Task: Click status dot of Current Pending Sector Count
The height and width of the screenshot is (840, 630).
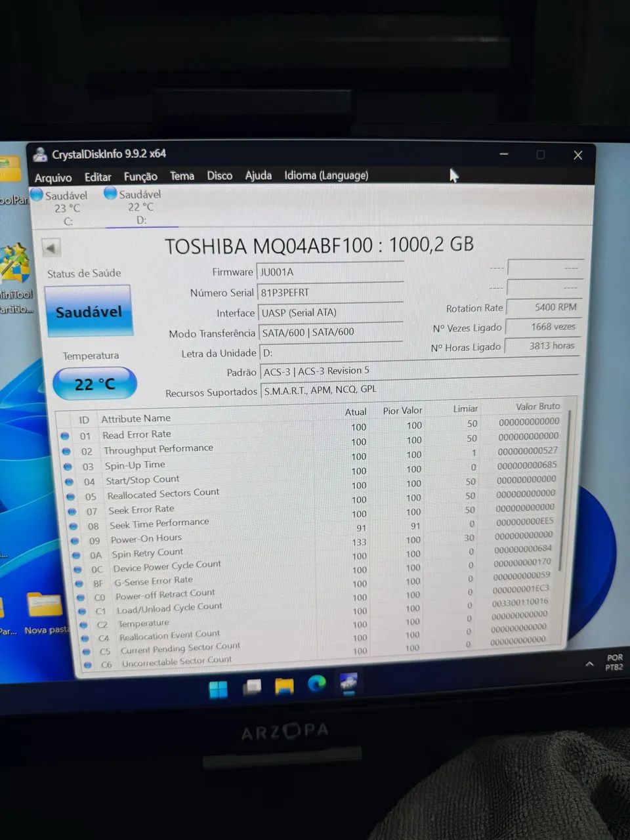Action: click(x=86, y=652)
